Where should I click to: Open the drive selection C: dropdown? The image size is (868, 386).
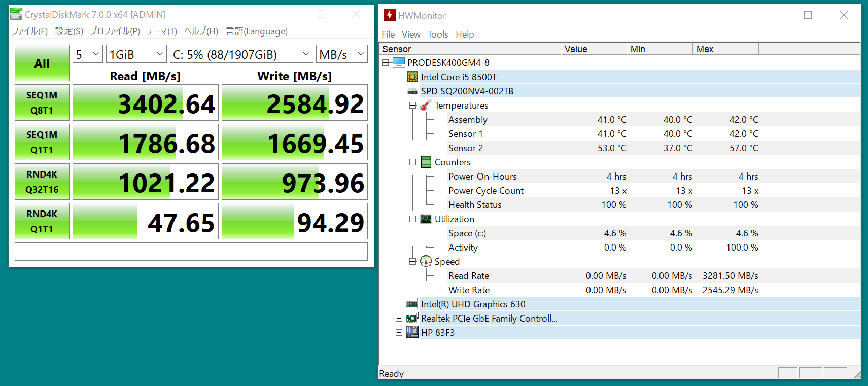point(241,54)
